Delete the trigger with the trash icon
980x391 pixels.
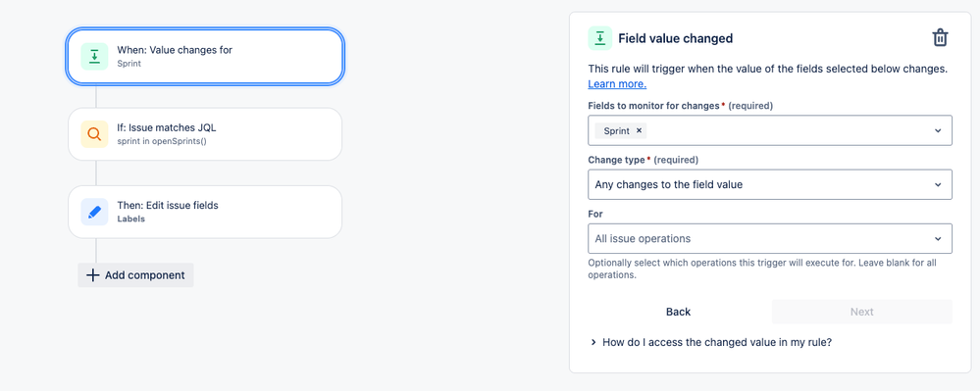[940, 38]
